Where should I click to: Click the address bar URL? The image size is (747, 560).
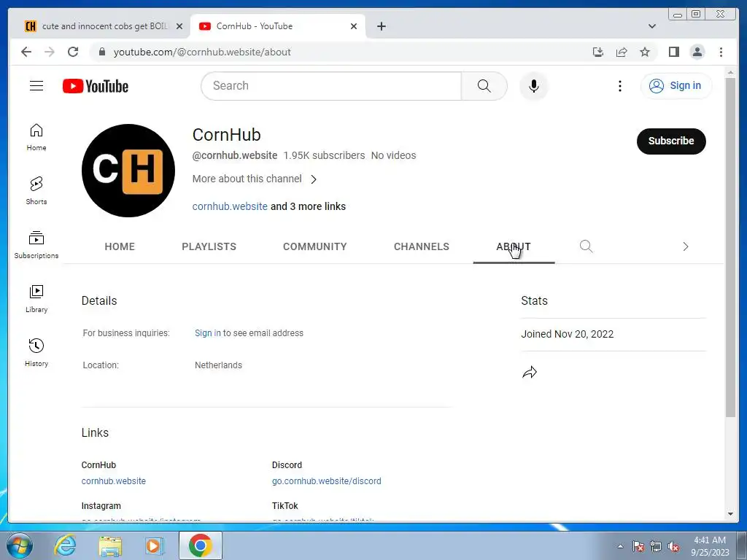pyautogui.click(x=202, y=52)
